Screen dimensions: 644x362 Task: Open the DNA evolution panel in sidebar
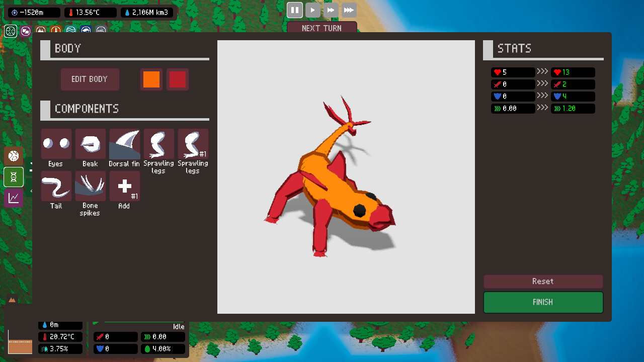(x=14, y=177)
